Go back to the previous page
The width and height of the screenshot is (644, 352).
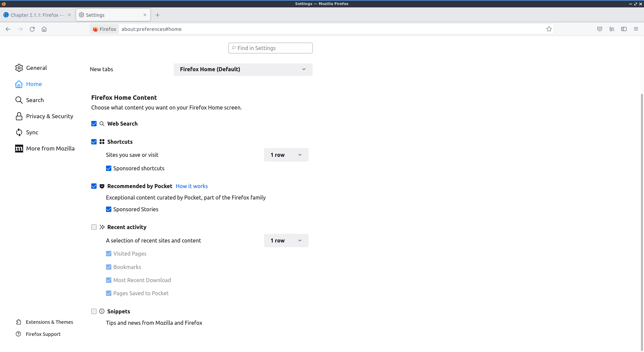tap(8, 29)
